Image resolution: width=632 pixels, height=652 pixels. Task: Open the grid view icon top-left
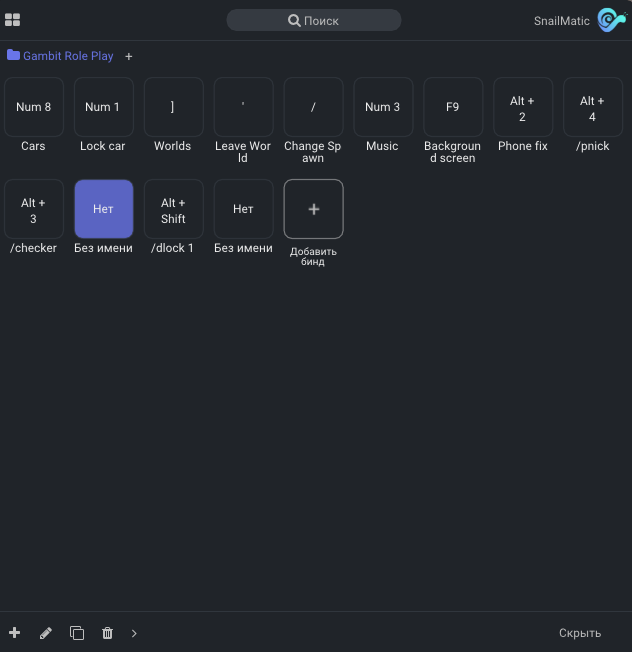tap(12, 20)
